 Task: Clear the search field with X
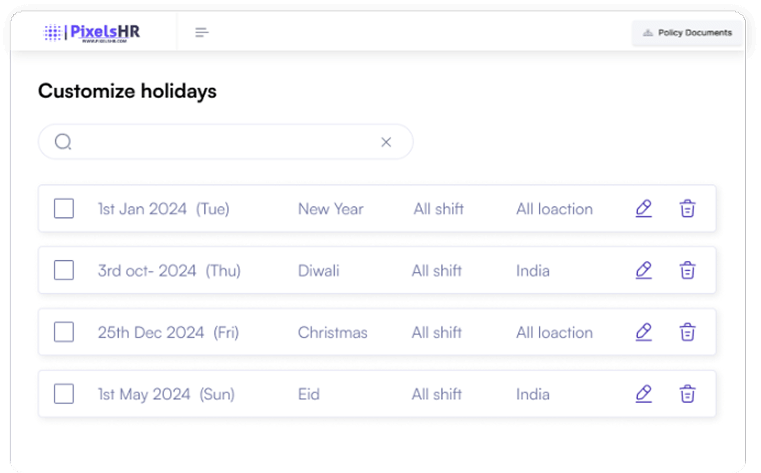click(x=386, y=142)
